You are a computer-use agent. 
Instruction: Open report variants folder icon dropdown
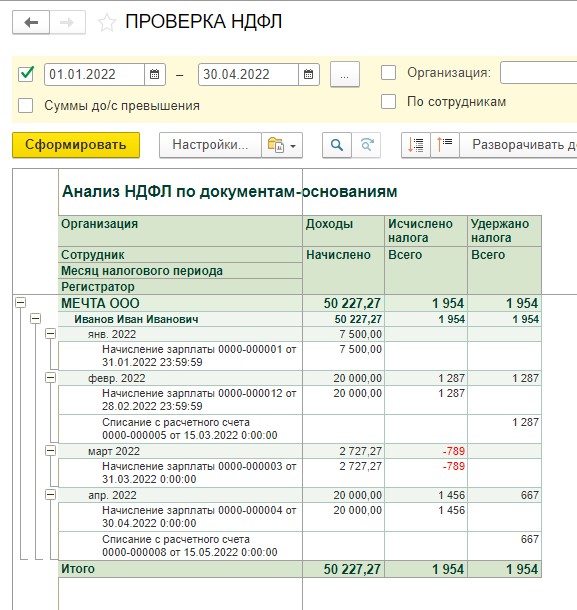[282, 145]
